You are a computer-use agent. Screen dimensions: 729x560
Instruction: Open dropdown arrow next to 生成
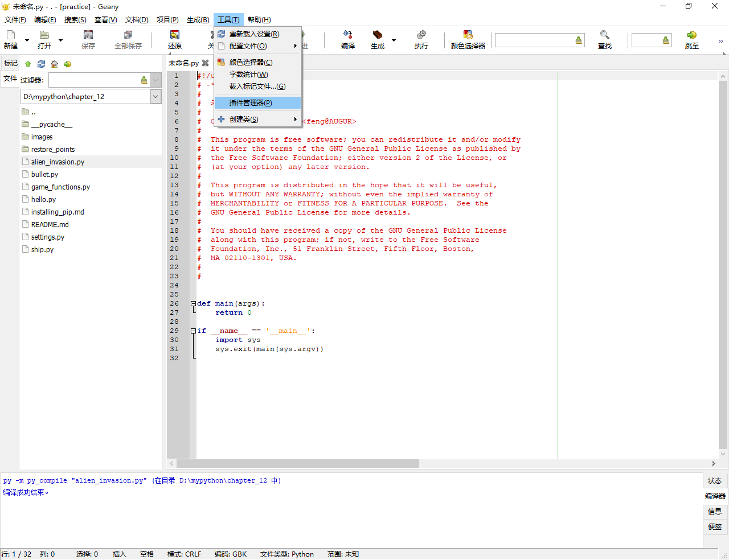coord(394,40)
